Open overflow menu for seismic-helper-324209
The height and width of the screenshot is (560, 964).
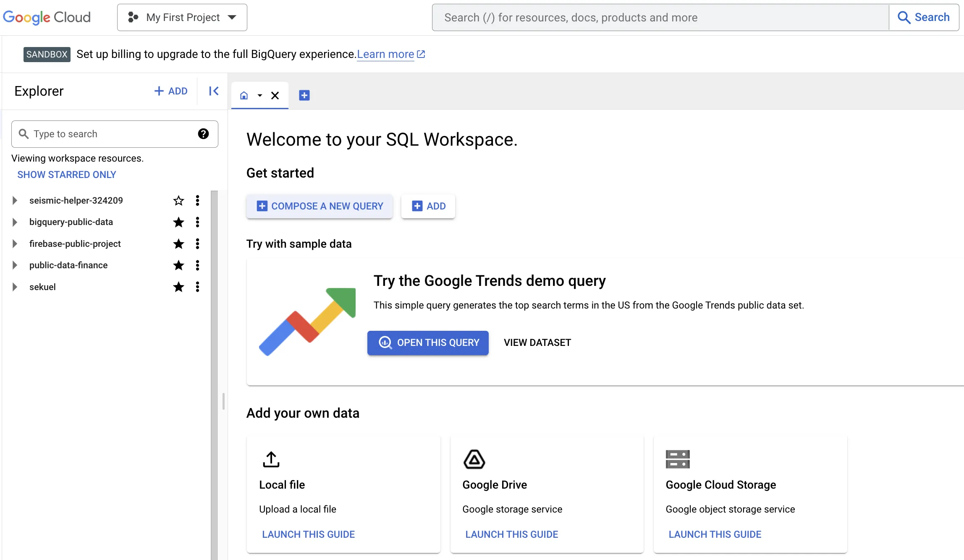pos(198,200)
